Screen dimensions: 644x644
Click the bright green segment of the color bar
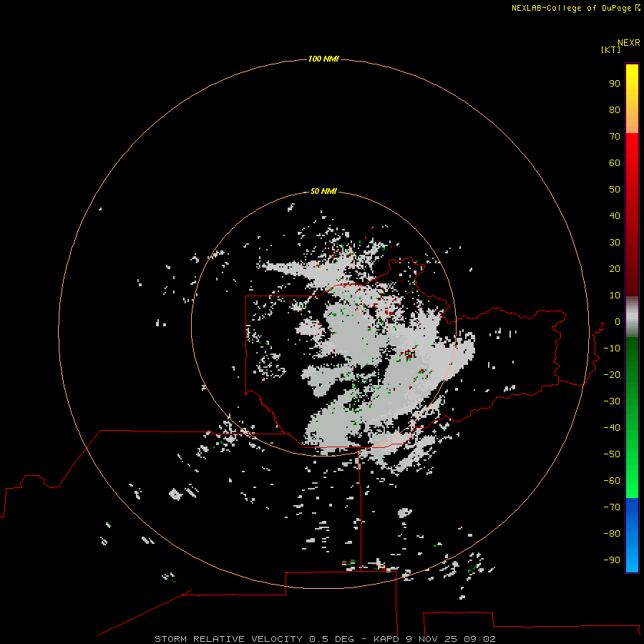pyautogui.click(x=632, y=417)
